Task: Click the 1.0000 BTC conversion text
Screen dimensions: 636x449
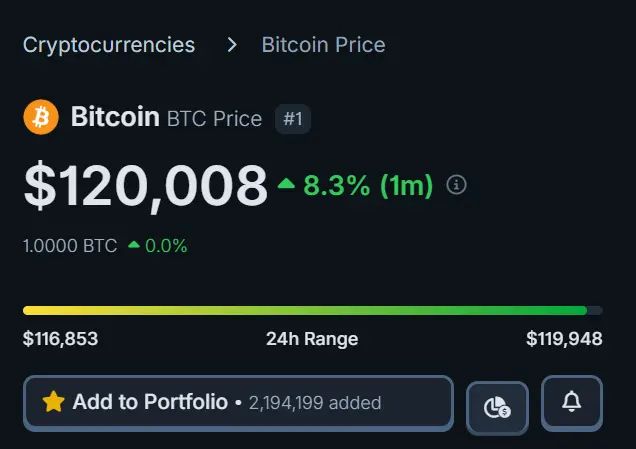Action: tap(70, 245)
